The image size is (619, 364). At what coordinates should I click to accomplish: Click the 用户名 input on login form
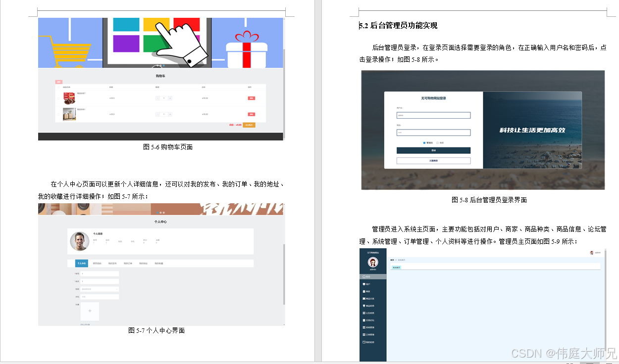coord(433,115)
